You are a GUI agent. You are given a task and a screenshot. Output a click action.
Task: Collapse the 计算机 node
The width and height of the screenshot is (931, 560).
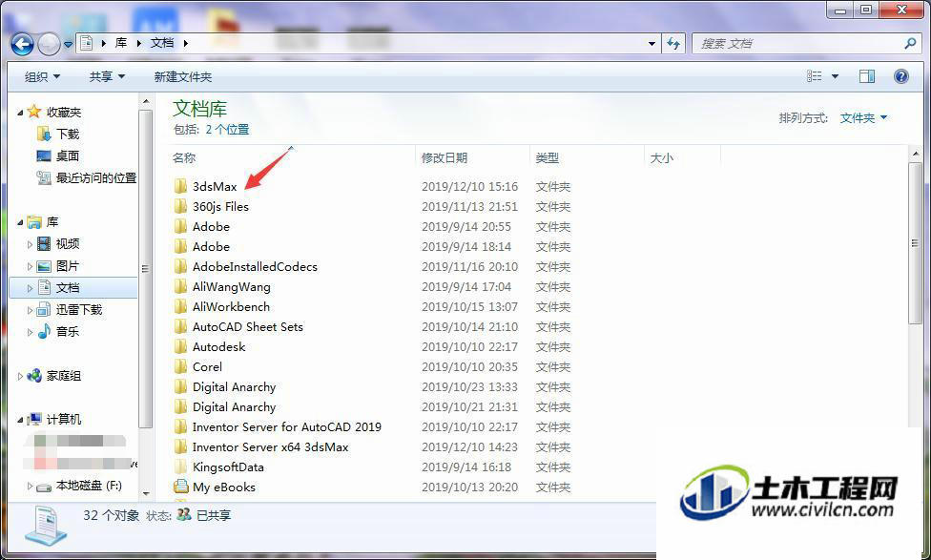click(20, 420)
